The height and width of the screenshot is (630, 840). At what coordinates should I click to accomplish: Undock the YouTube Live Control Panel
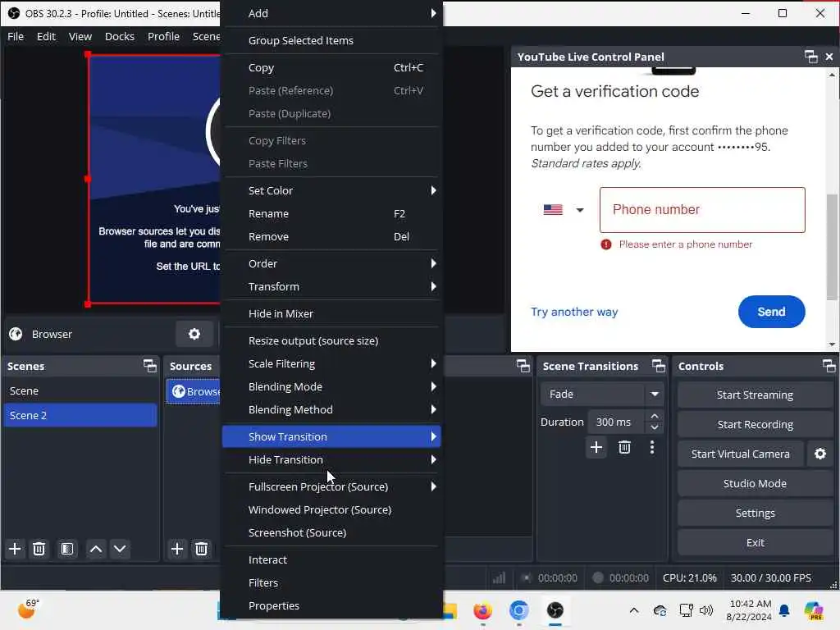(811, 57)
